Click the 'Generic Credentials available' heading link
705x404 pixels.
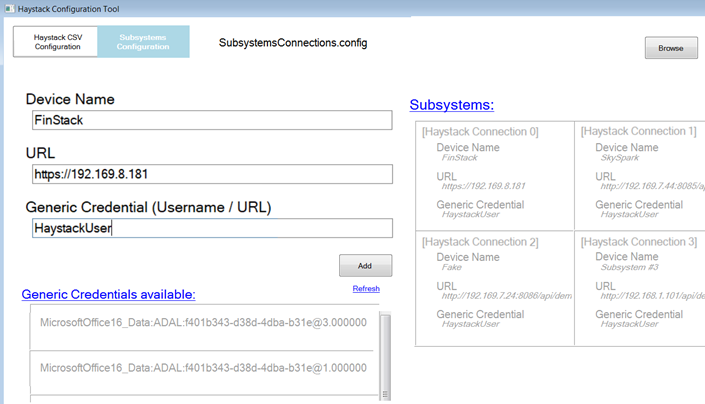click(108, 294)
